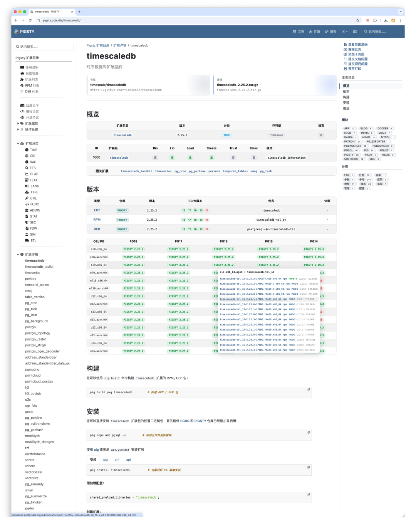Click the SEC category shield icon
This screenshot has width=416, height=532.
[27, 222]
